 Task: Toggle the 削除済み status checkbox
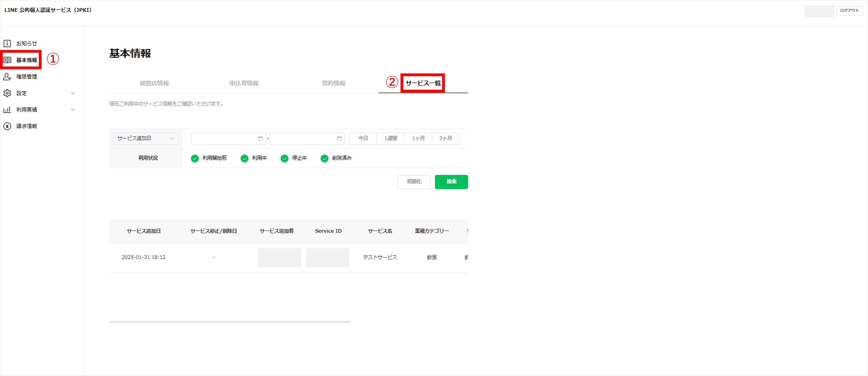tap(324, 158)
